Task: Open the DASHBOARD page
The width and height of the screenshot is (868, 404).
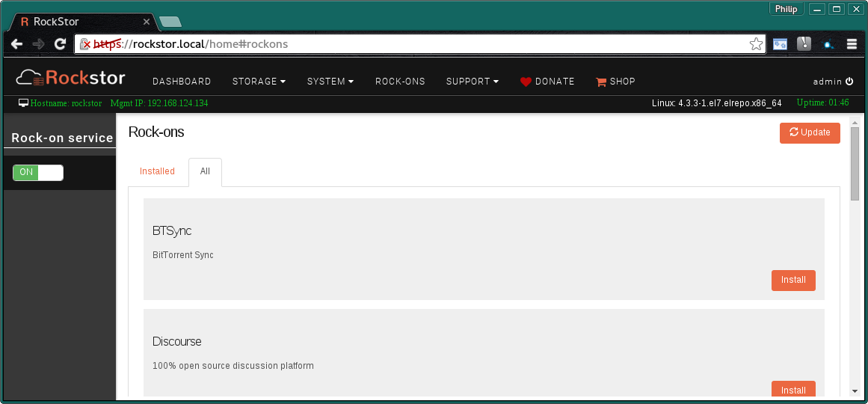Action: click(x=182, y=82)
